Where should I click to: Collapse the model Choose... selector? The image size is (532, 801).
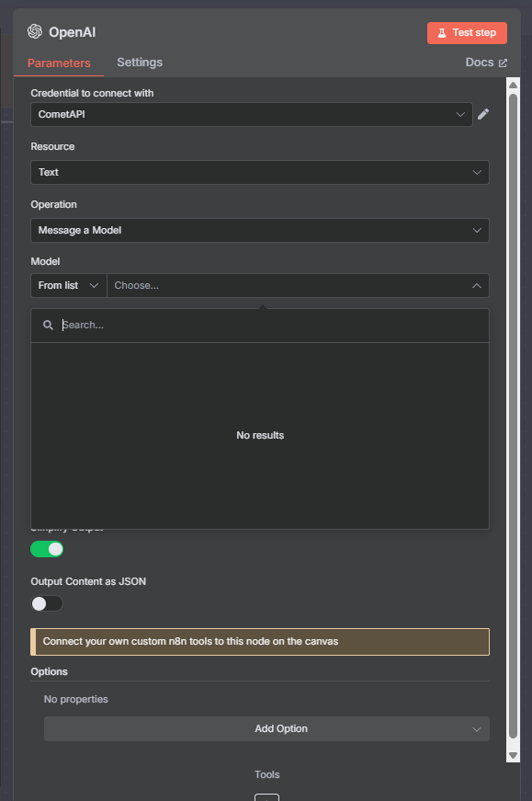click(x=298, y=286)
